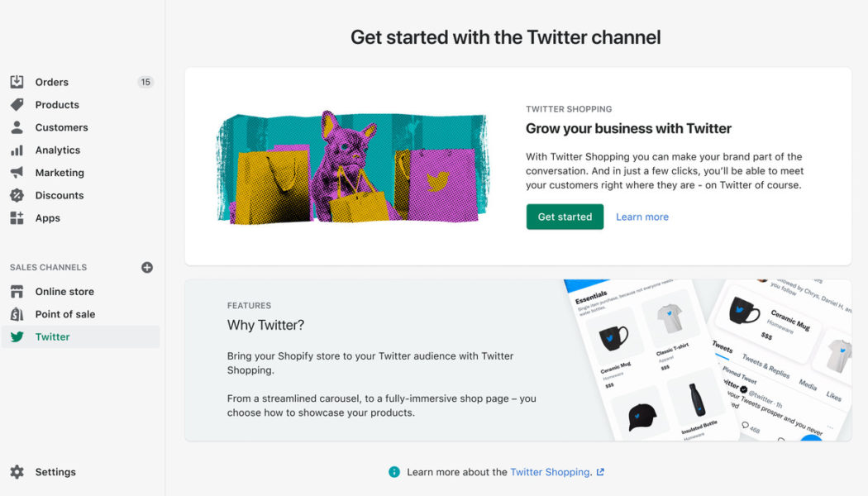868x496 pixels.
Task: Click the info icon near bottom of page
Action: (x=394, y=471)
